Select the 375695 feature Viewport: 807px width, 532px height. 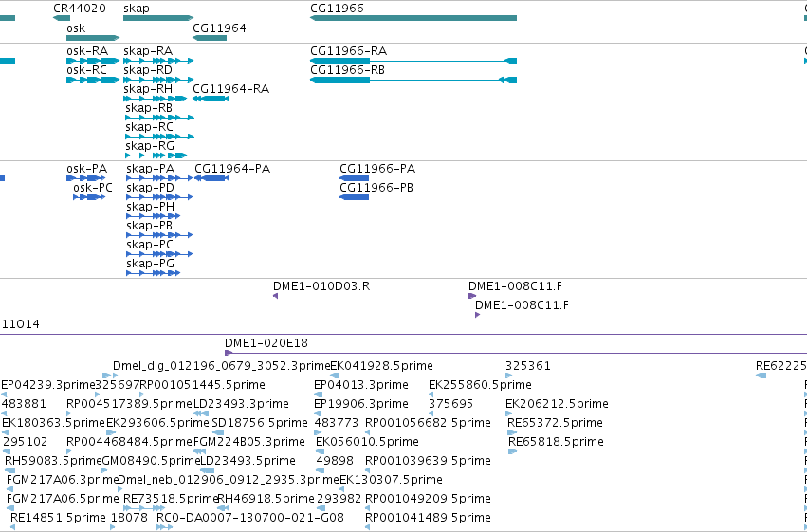(431, 413)
